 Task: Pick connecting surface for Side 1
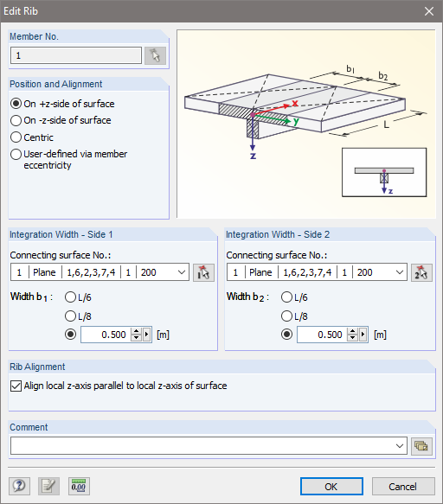(x=203, y=272)
